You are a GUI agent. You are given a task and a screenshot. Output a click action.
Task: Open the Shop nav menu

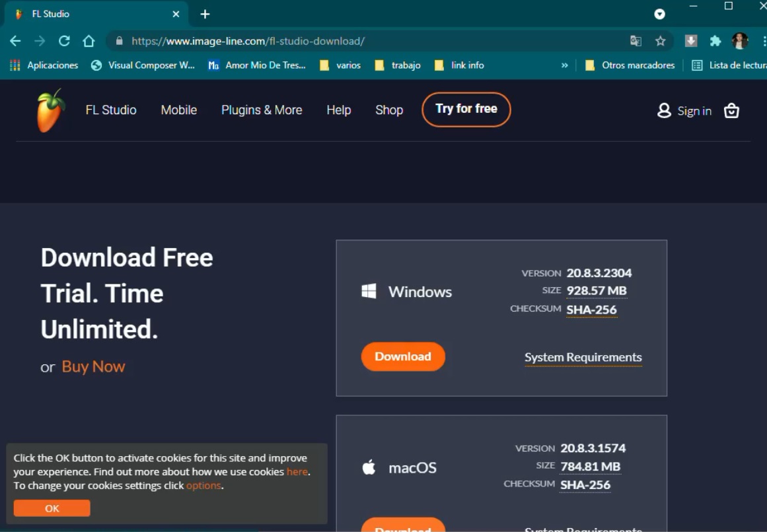pyautogui.click(x=389, y=110)
